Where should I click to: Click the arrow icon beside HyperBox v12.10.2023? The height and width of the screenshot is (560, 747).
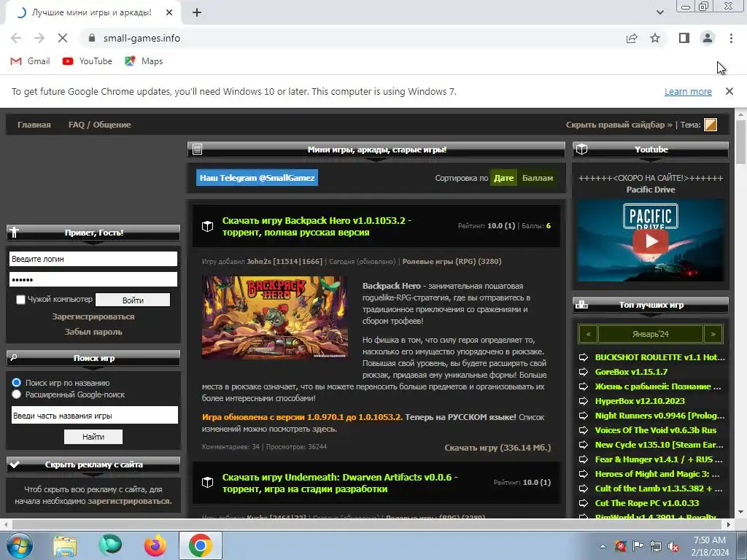pyautogui.click(x=584, y=401)
